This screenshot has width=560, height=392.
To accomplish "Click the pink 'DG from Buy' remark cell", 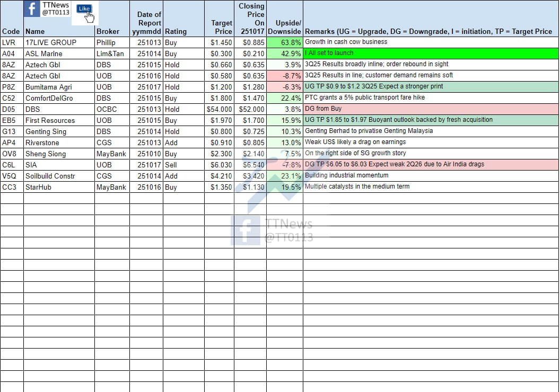I will point(431,109).
